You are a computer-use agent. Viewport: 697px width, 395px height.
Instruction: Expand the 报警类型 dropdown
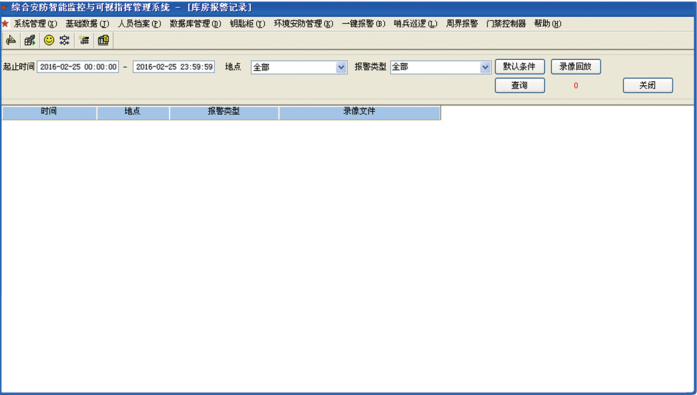pyautogui.click(x=485, y=67)
